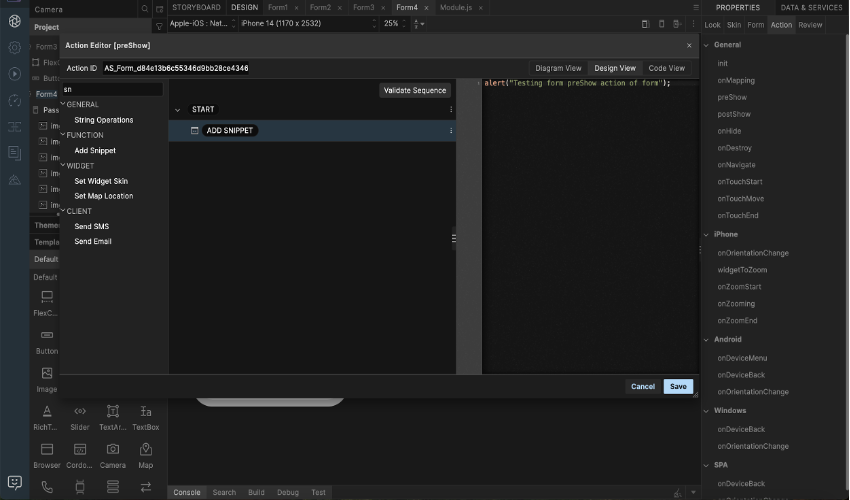Open settings gear in left sidebar
Viewport: 850px width, 500px height.
15,48
